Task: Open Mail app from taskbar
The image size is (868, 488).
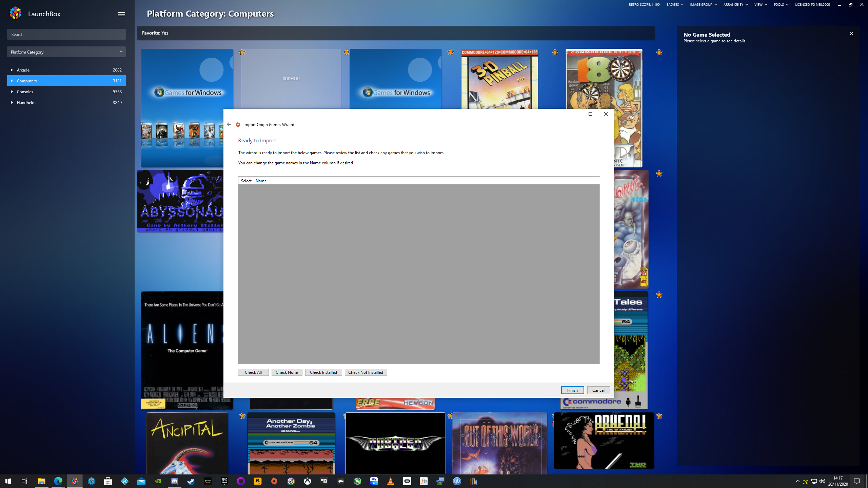Action: 141,481
